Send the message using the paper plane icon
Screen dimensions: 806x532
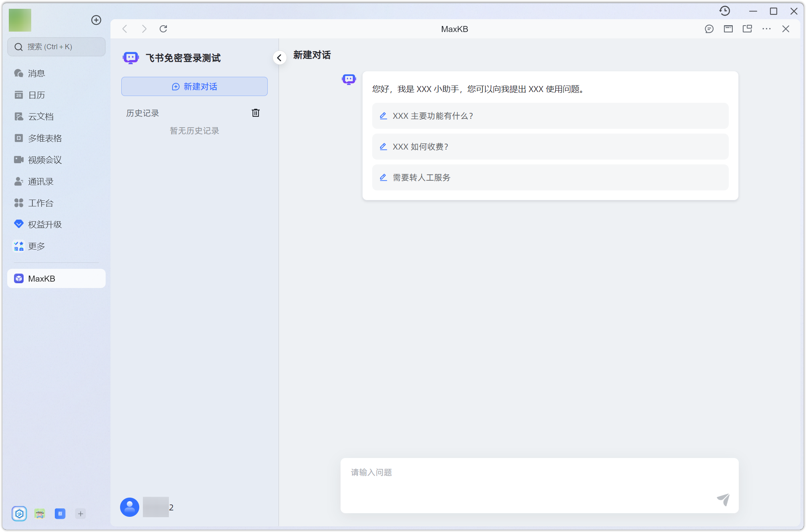click(723, 500)
